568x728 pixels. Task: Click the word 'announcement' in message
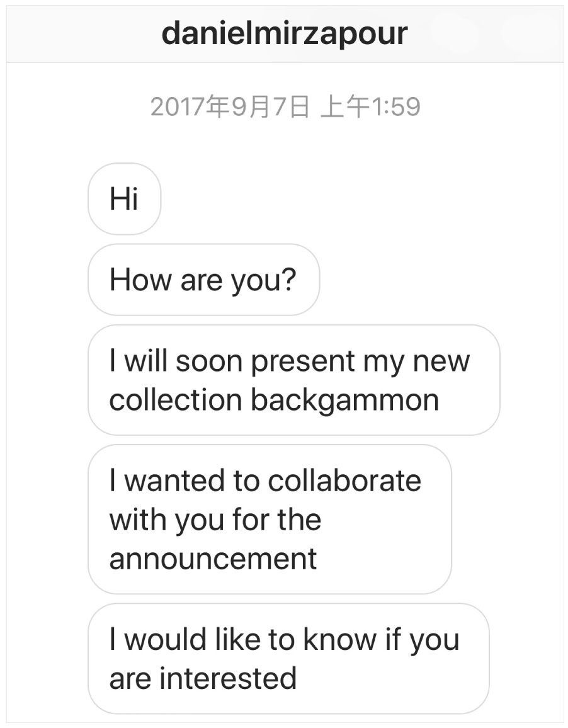[x=213, y=559]
